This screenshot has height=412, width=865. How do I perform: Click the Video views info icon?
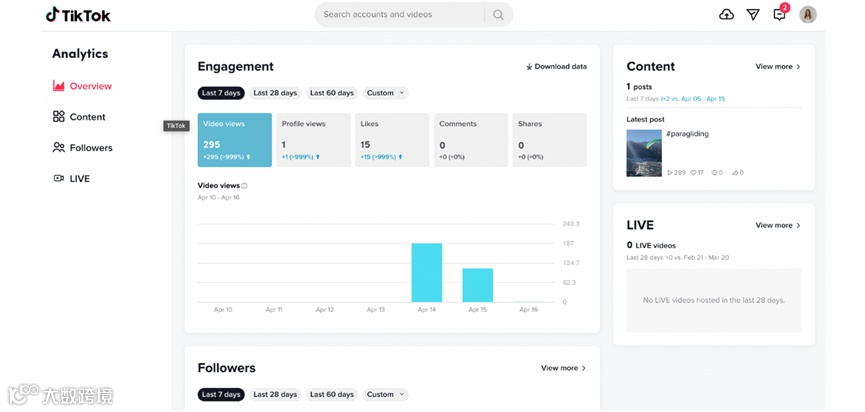pos(244,186)
